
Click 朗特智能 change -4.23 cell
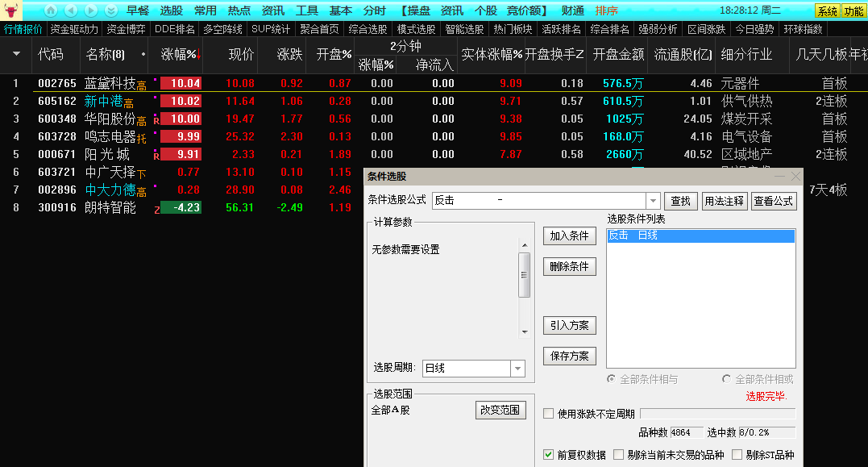181,207
